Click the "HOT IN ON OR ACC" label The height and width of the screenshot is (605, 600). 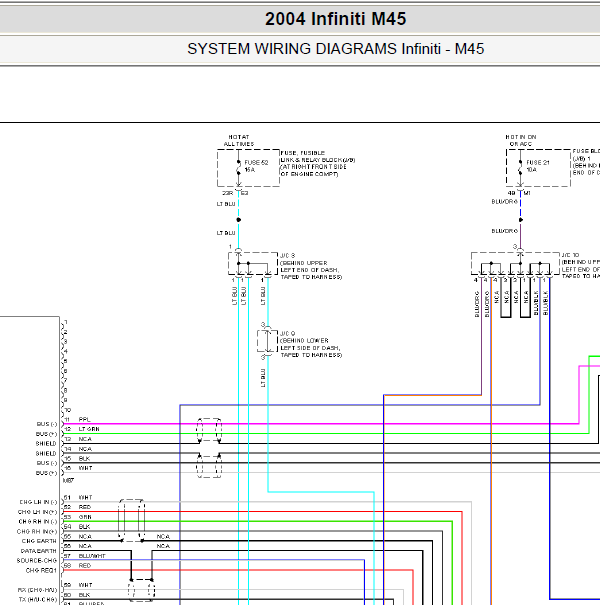[521, 140]
